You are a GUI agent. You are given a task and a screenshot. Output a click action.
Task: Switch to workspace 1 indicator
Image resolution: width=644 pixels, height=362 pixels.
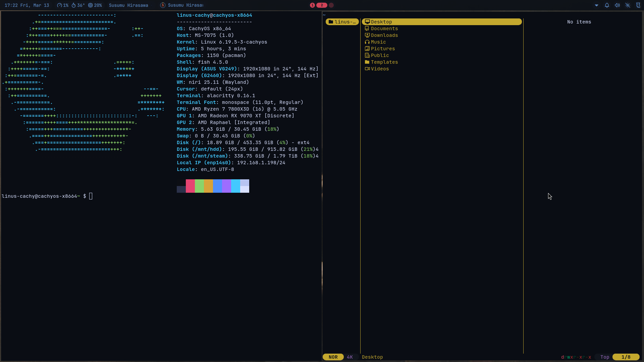tap(312, 5)
